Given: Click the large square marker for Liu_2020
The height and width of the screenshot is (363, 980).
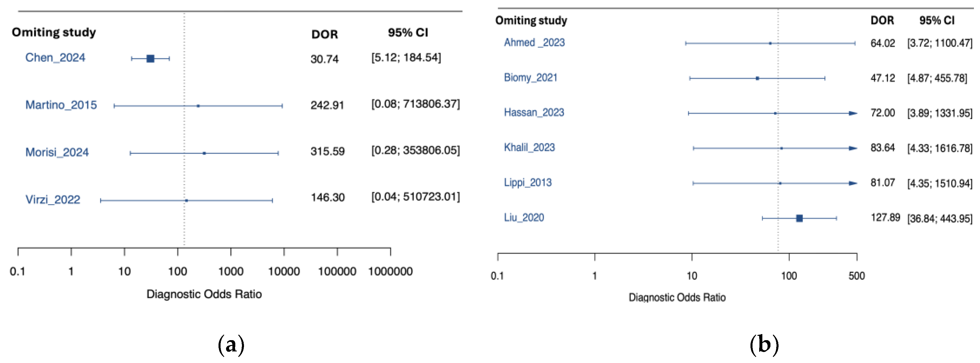Looking at the screenshot, I should pos(799,218).
